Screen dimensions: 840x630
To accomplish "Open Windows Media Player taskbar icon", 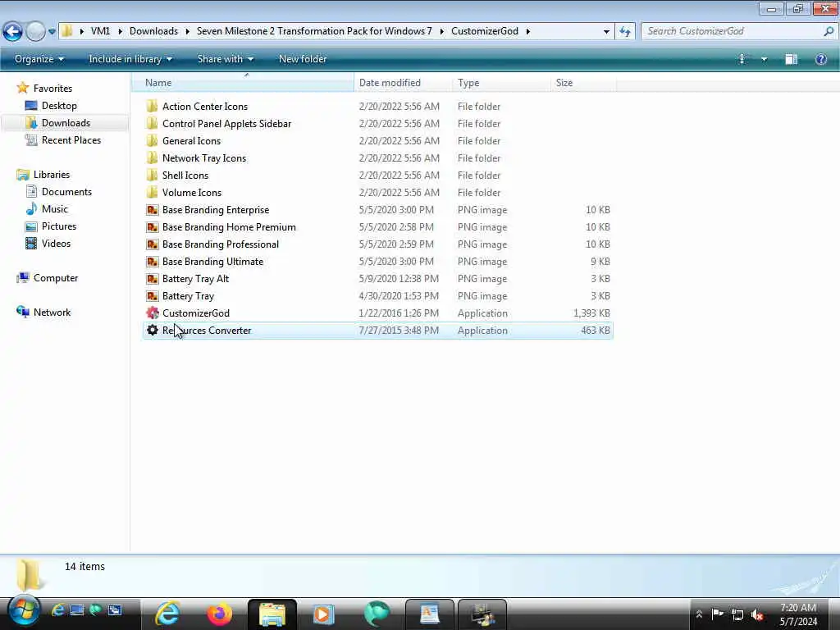I will 323,614.
